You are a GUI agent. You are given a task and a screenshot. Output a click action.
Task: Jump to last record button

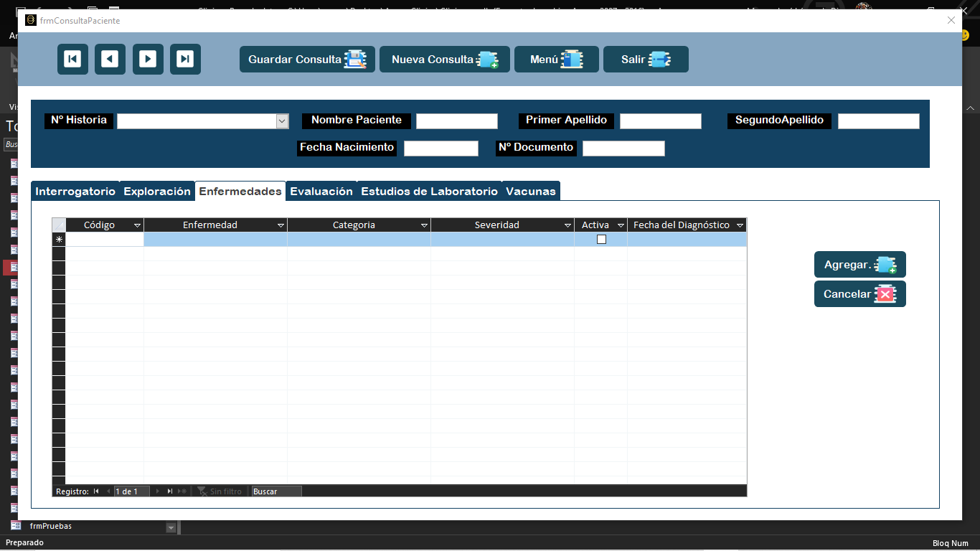[185, 59]
